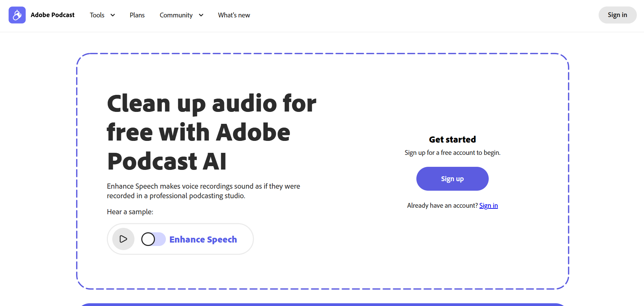Click the purple Sign up button
The height and width of the screenshot is (306, 644).
point(452,179)
